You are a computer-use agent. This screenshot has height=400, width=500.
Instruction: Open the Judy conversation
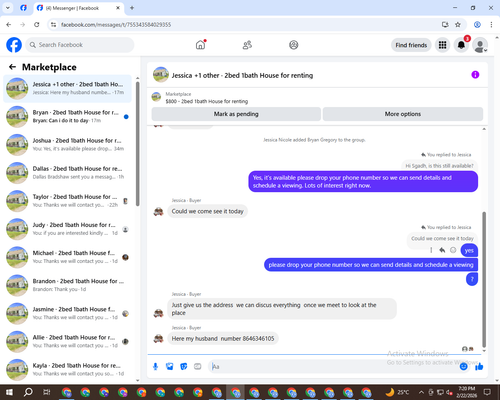(67, 229)
